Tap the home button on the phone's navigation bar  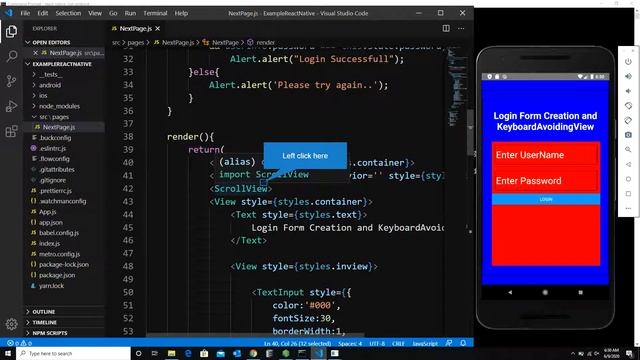tap(545, 292)
